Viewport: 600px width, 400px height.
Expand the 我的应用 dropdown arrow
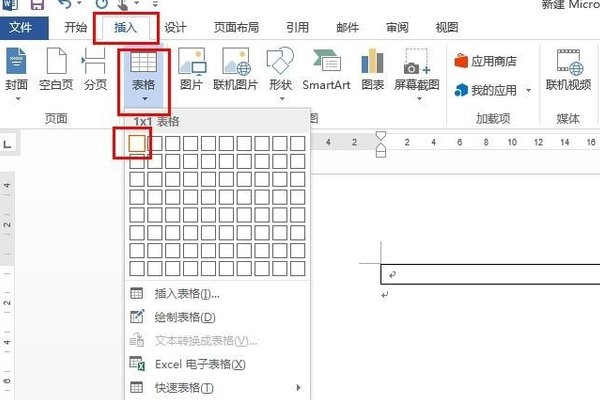[x=528, y=91]
